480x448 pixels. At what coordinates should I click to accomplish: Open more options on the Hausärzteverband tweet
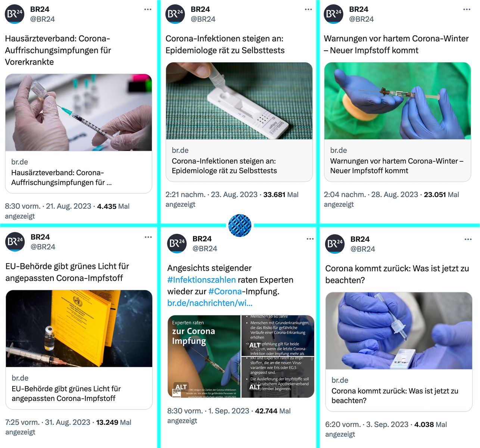coord(148,9)
